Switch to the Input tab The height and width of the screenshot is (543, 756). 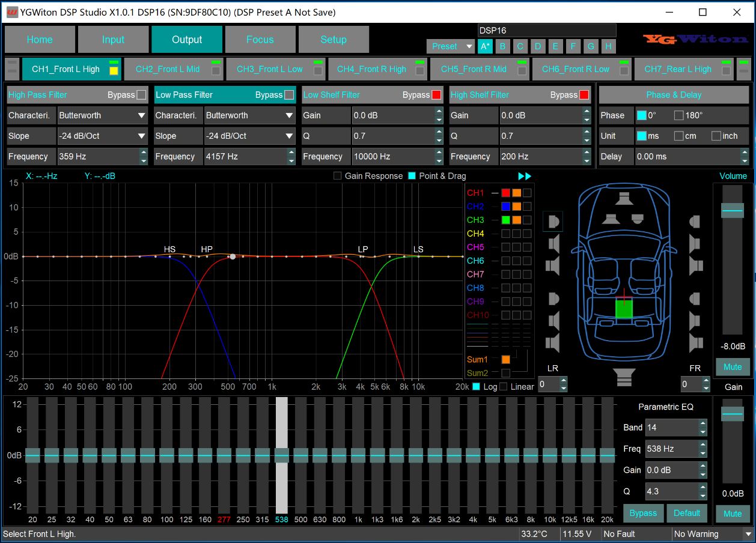113,40
